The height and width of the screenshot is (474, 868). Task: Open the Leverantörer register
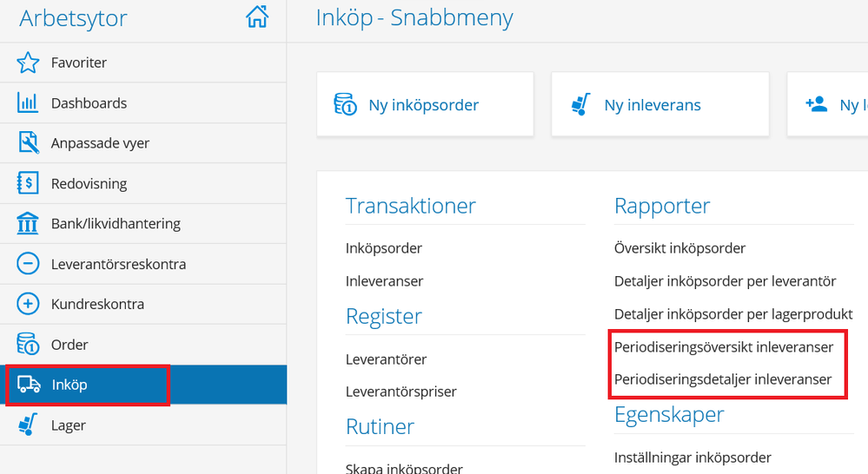[x=386, y=359]
